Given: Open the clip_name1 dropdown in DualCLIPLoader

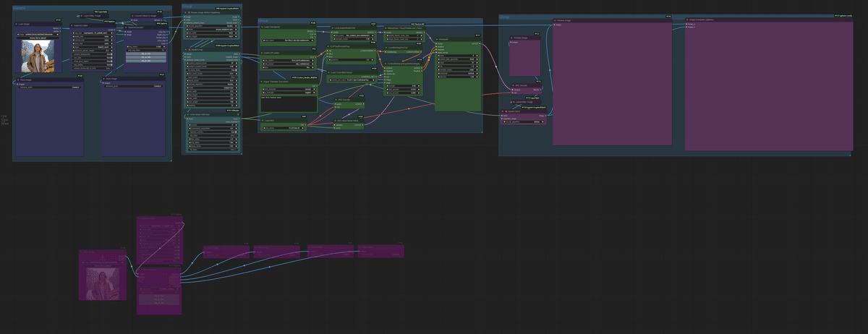Looking at the screenshot, I should pyautogui.click(x=288, y=60).
